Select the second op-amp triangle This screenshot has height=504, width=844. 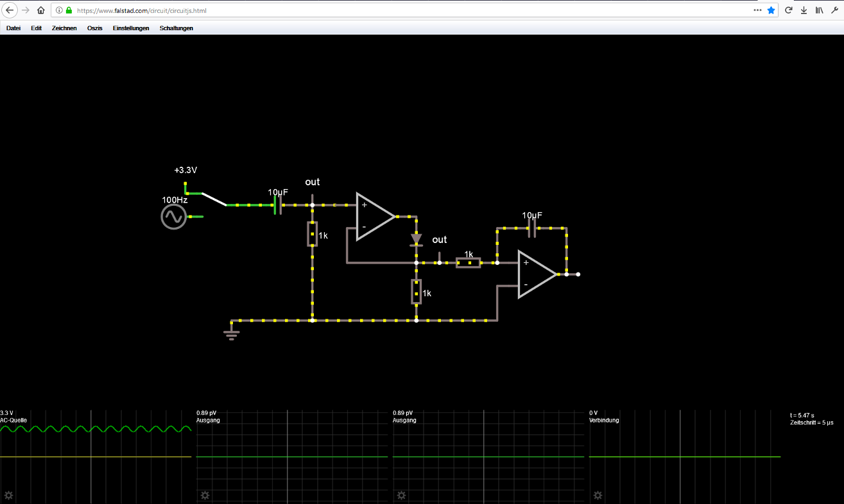(x=537, y=274)
